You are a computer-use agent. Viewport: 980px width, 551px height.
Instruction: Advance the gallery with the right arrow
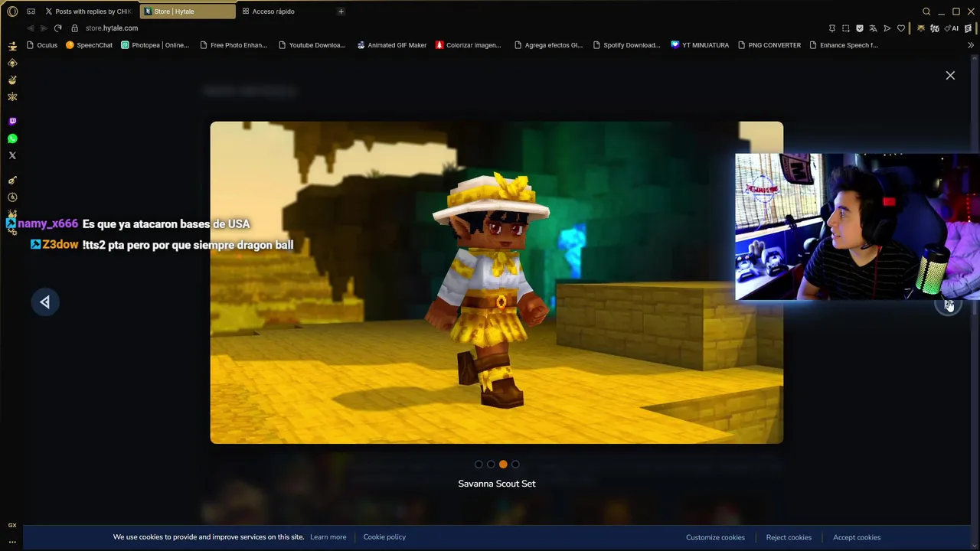coord(949,305)
